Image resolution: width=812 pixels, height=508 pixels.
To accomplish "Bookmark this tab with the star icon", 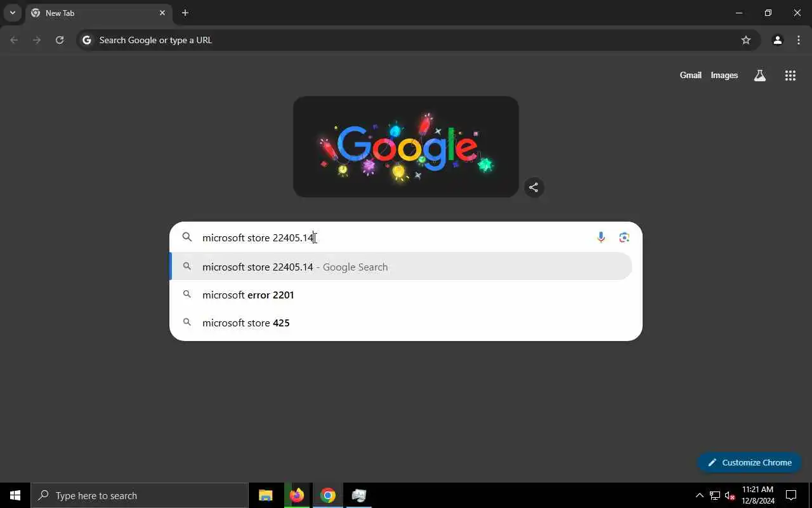I will point(746,40).
